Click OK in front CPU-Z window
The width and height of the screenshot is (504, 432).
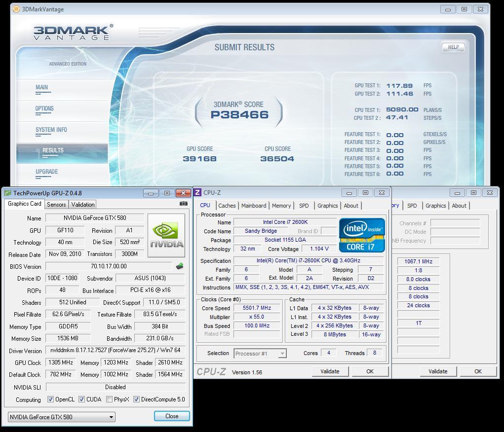pyautogui.click(x=370, y=371)
